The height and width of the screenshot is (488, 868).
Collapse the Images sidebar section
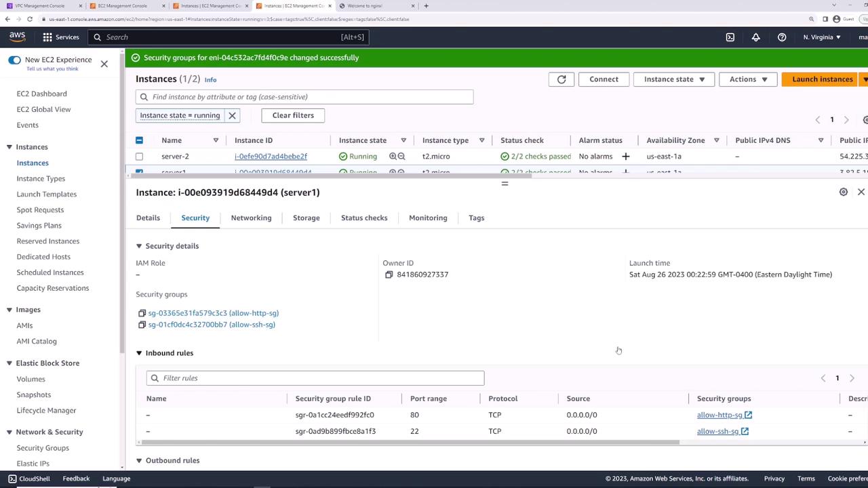click(9, 310)
